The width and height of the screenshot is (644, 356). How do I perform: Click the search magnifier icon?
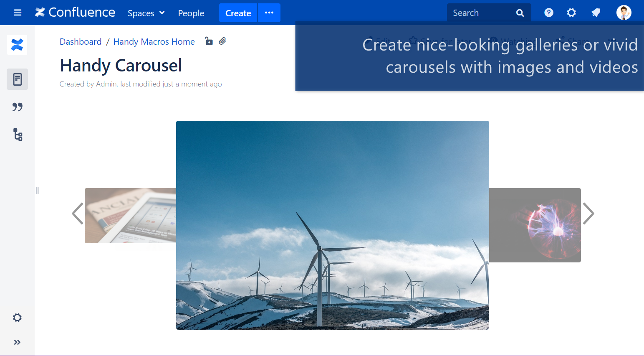(x=520, y=13)
